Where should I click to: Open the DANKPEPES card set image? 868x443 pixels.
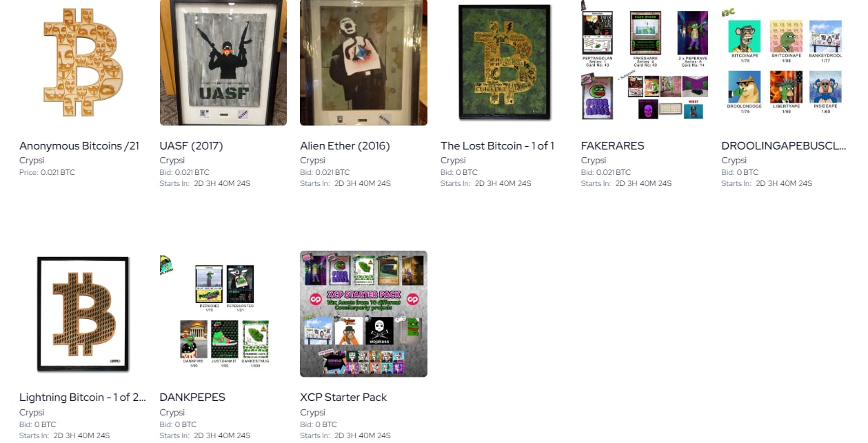[223, 314]
